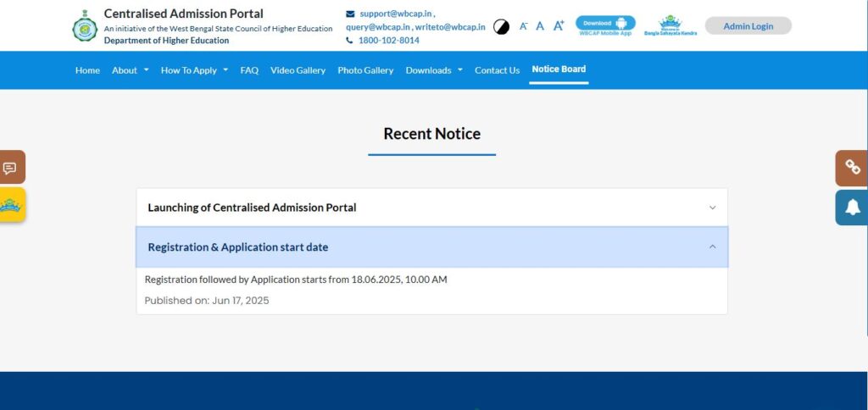Decrease font size with A- icon

click(523, 26)
